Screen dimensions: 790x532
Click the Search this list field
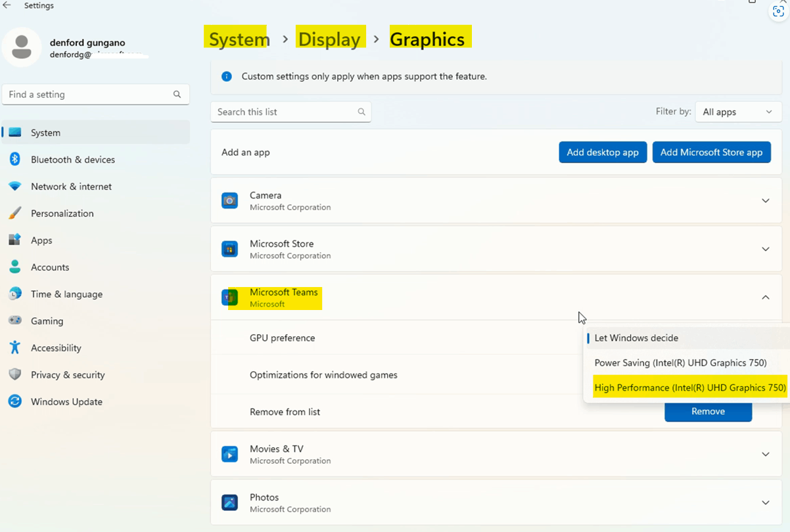tap(290, 112)
